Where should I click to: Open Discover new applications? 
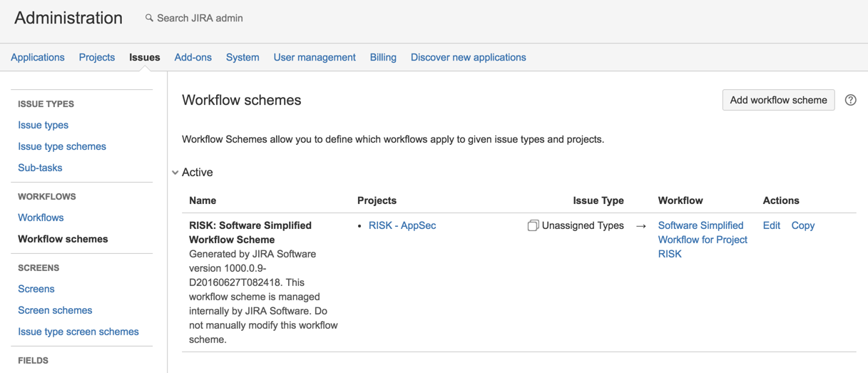tap(468, 57)
